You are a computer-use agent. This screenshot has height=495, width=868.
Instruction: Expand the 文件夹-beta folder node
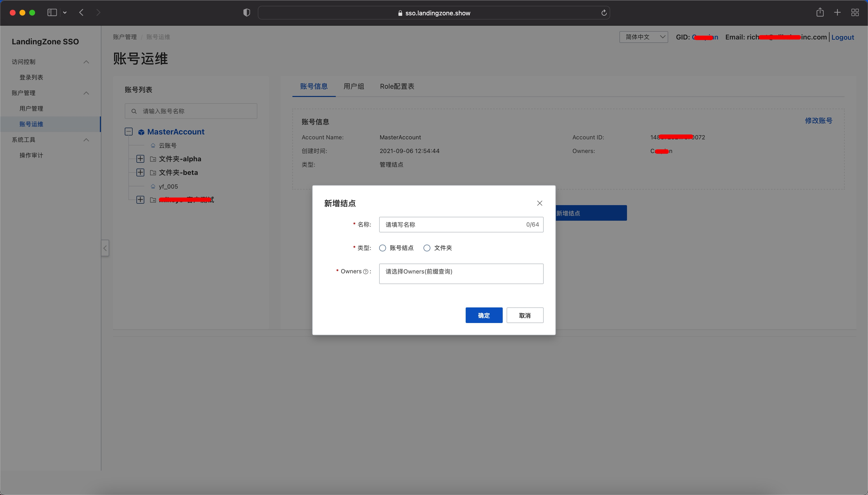pyautogui.click(x=140, y=172)
